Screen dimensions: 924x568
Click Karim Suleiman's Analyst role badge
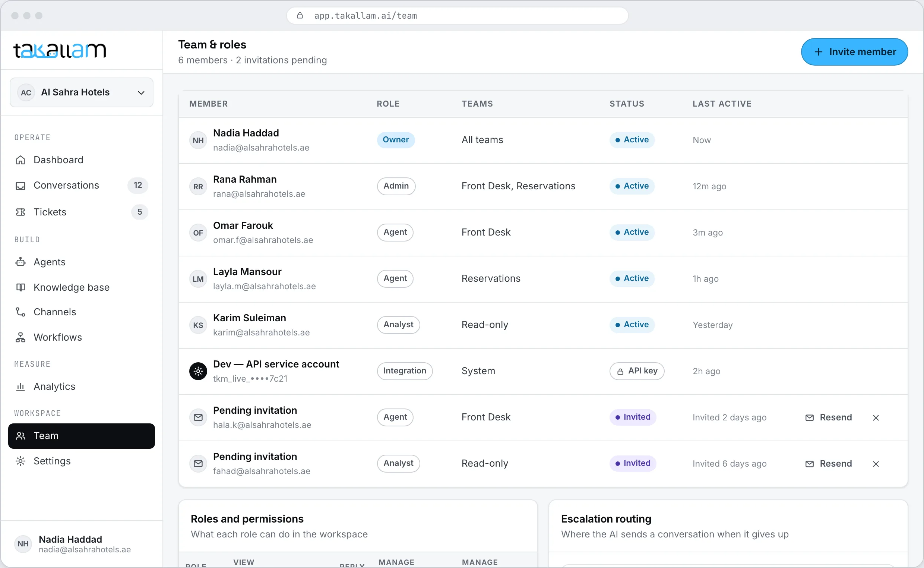(x=398, y=325)
